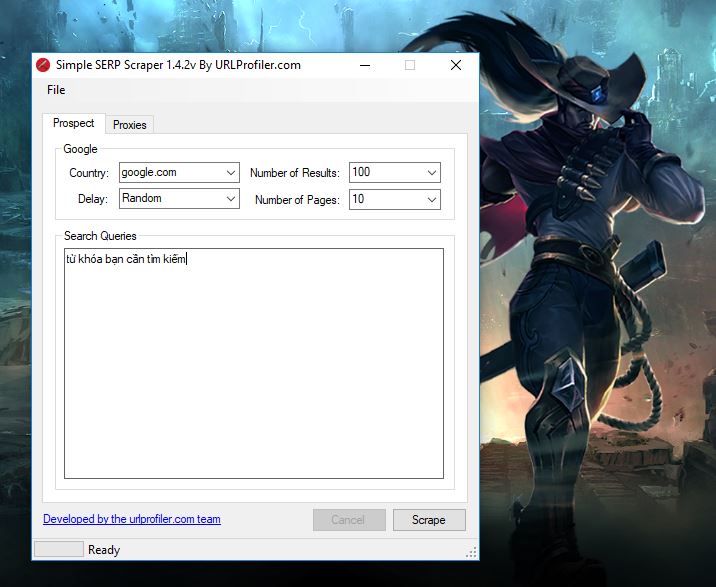Click inside the Search Queries text area
Viewport: 716px width, 587px height.
[x=253, y=363]
